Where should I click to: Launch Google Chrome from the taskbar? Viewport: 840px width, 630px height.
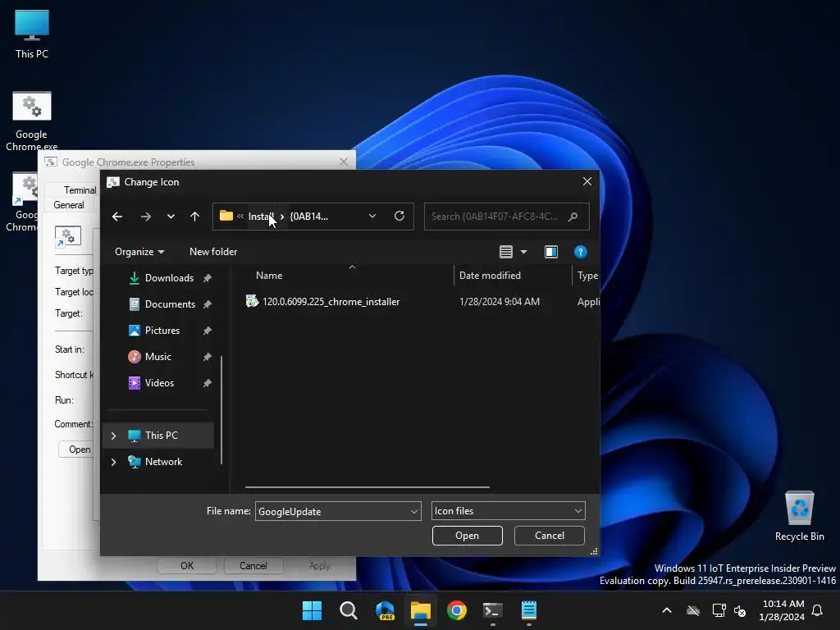click(x=457, y=610)
